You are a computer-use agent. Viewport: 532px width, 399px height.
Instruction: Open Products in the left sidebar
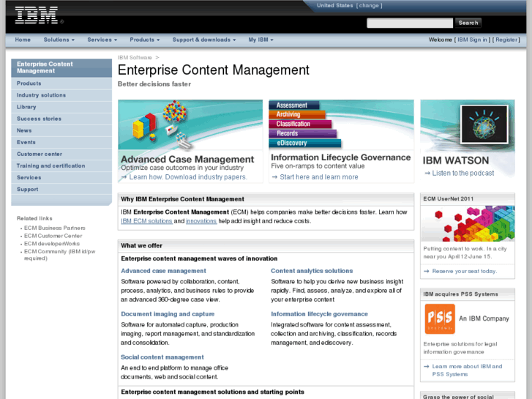[x=61, y=83]
